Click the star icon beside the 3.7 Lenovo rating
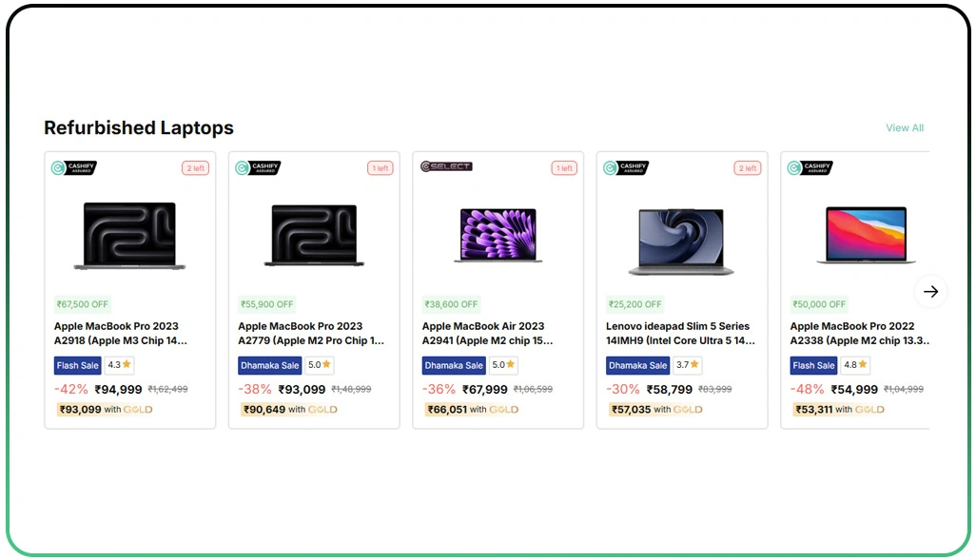976x560 pixels. (693, 365)
